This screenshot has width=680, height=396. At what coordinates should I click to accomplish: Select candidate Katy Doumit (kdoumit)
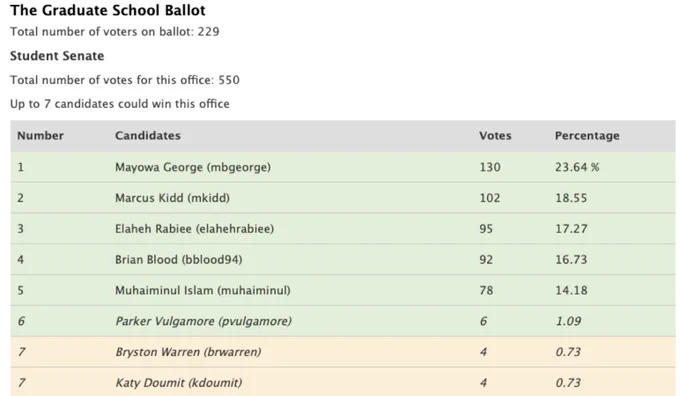pos(179,383)
